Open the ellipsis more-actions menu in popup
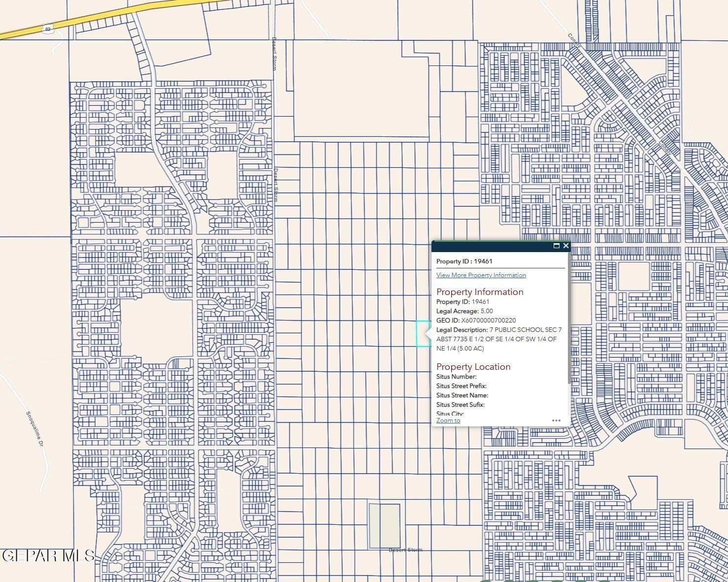The width and height of the screenshot is (728, 582). click(x=556, y=420)
